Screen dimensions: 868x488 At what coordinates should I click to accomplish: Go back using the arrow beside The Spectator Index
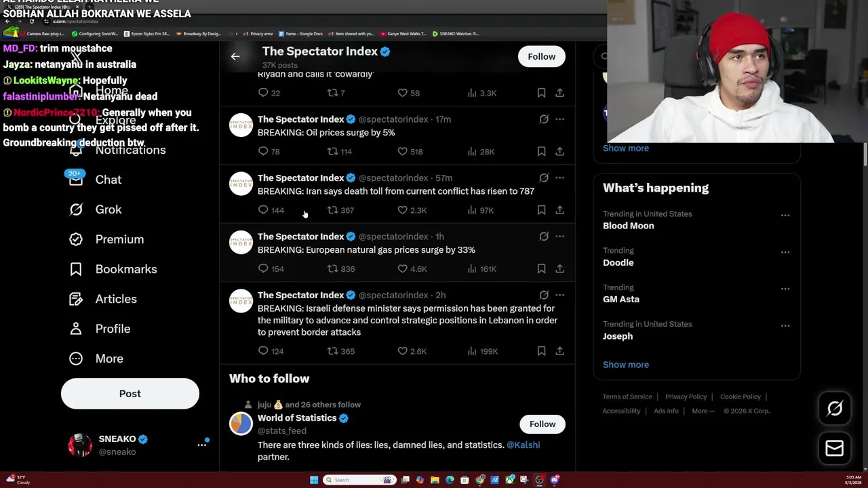[x=235, y=56]
